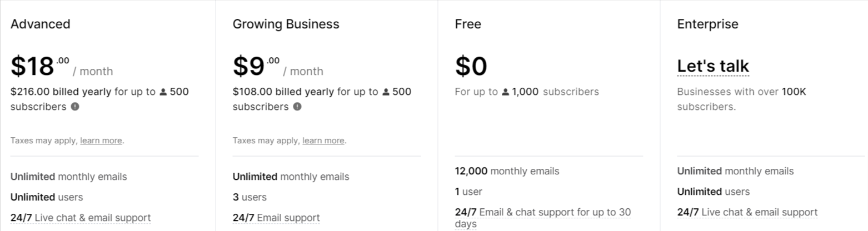Click subscriber person icon in Free plan
Image resolution: width=868 pixels, height=231 pixels.
coord(506,92)
